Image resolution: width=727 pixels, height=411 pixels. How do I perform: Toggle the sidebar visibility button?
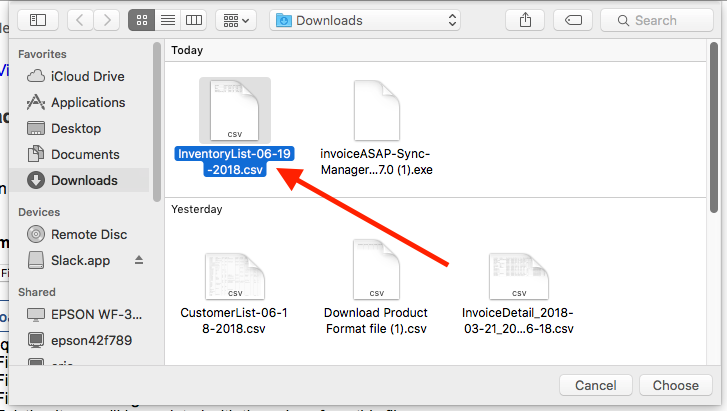(x=38, y=20)
